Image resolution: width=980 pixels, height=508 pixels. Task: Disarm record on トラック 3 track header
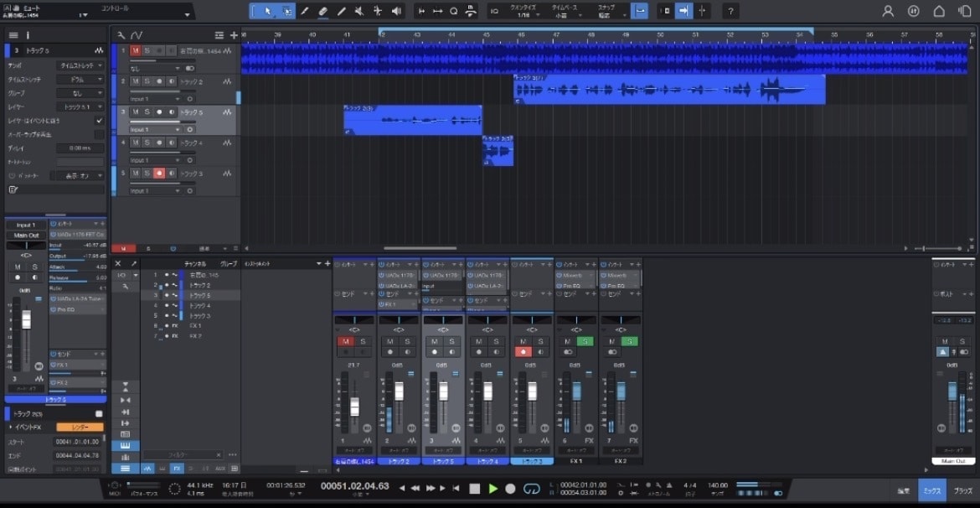159,174
